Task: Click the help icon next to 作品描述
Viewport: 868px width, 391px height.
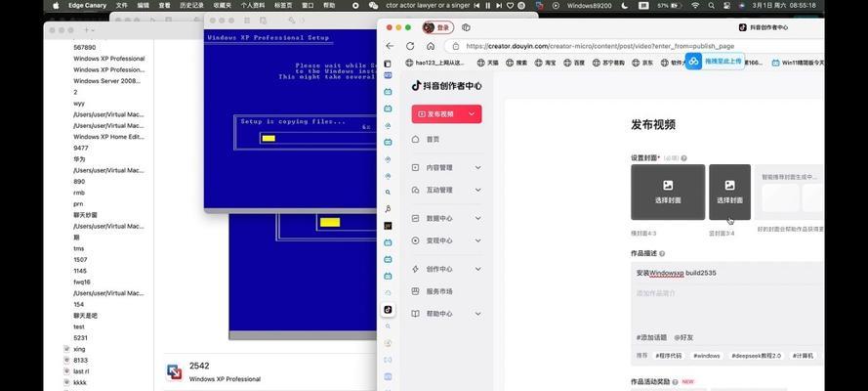Action: (x=662, y=253)
